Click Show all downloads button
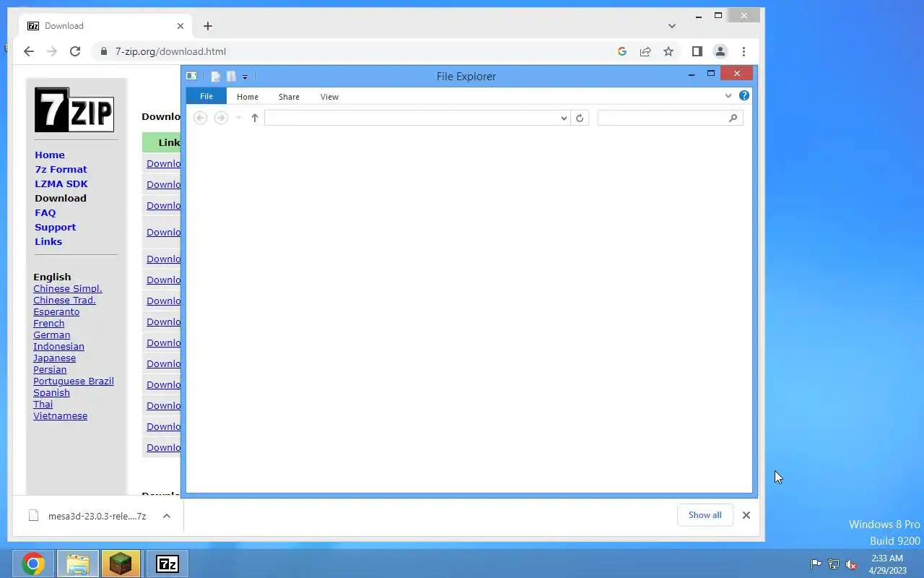The image size is (924, 578). coord(705,515)
